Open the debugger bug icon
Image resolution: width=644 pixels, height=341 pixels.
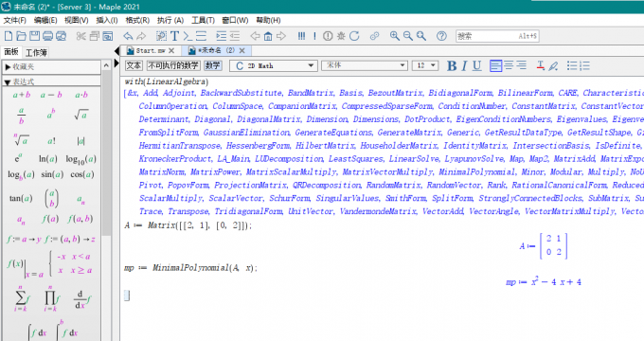(341, 36)
